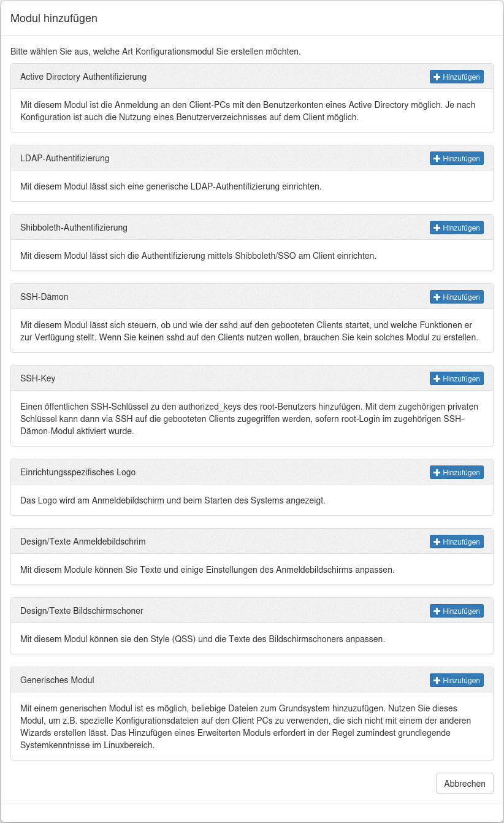This screenshot has width=504, height=823.
Task: Click the Modul hinzufügen dialog title
Action: pos(54,18)
